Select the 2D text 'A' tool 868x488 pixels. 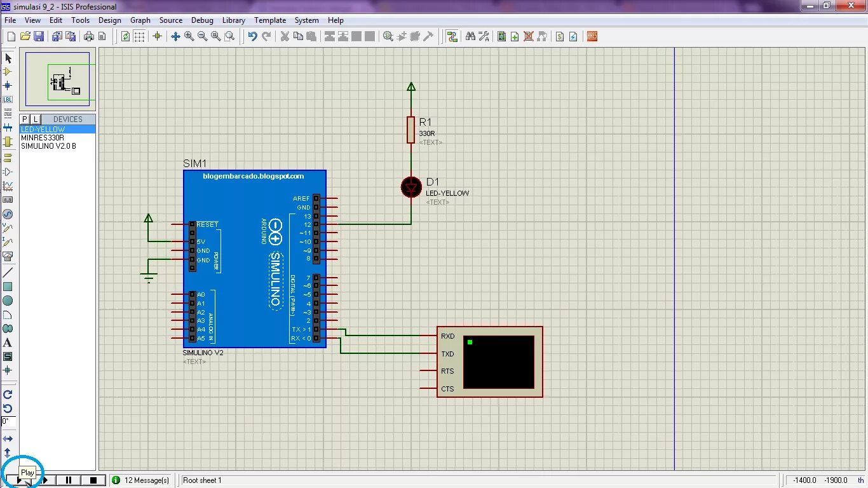click(x=8, y=342)
